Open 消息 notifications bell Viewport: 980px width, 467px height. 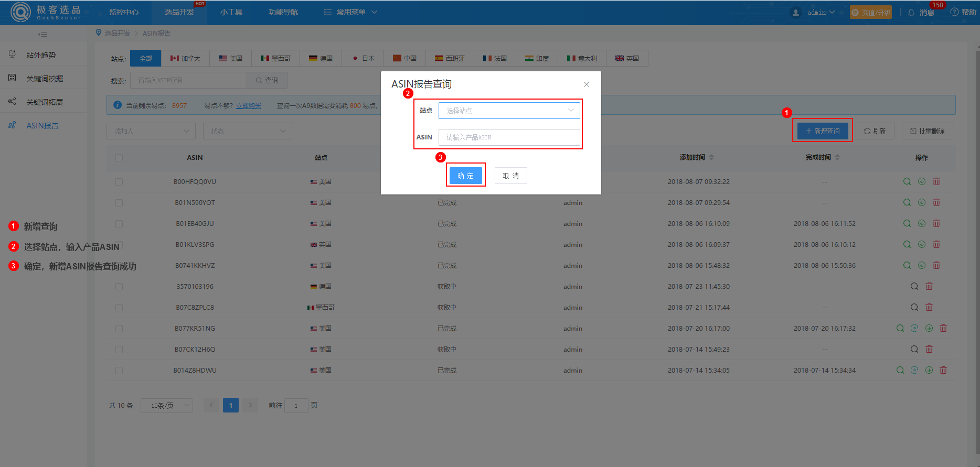point(921,12)
